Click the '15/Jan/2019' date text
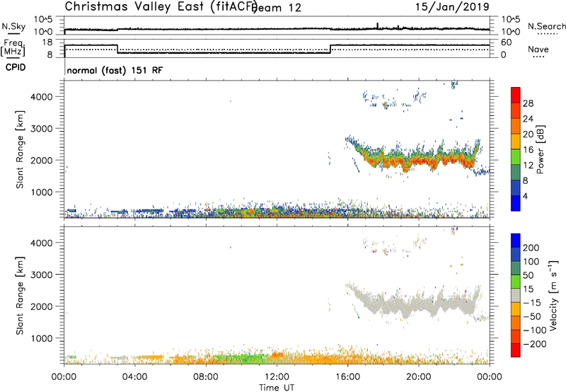 452,7
